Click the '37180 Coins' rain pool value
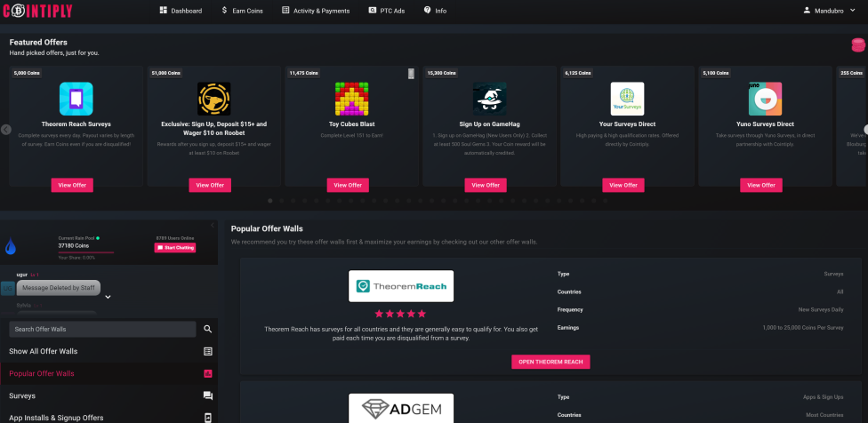Viewport: 868px width, 423px height. click(74, 245)
